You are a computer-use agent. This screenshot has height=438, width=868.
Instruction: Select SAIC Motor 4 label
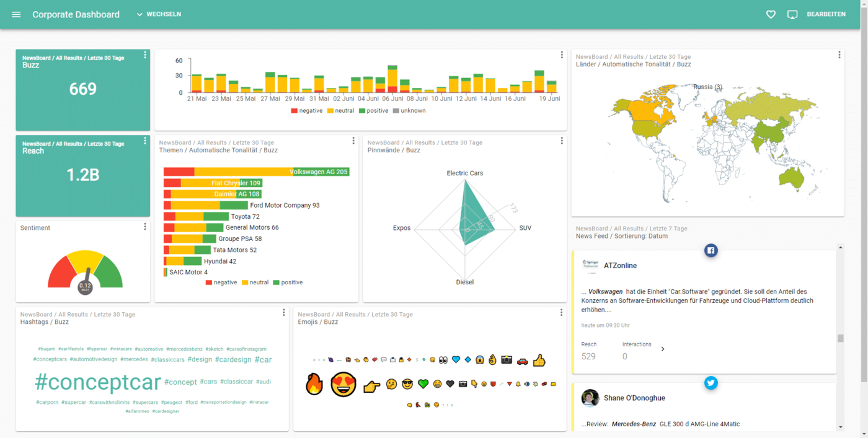pos(188,272)
